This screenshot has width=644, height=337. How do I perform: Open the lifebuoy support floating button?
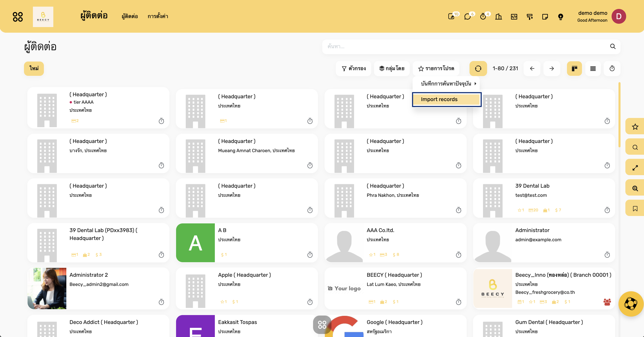631,304
